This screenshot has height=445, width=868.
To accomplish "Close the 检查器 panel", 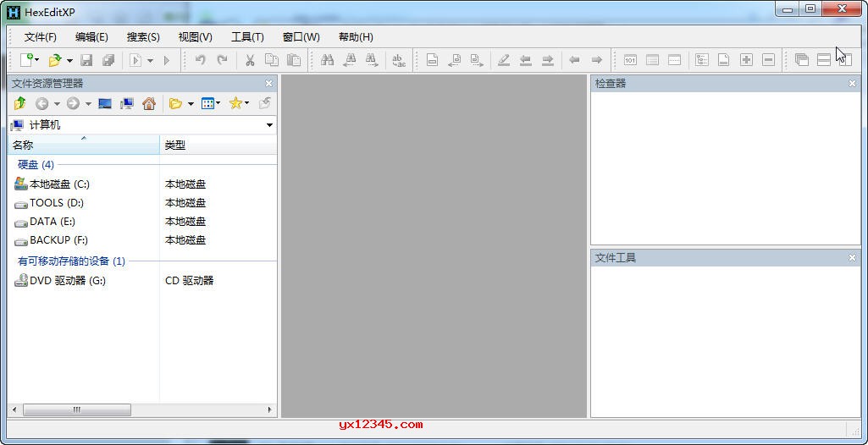I will coord(853,83).
